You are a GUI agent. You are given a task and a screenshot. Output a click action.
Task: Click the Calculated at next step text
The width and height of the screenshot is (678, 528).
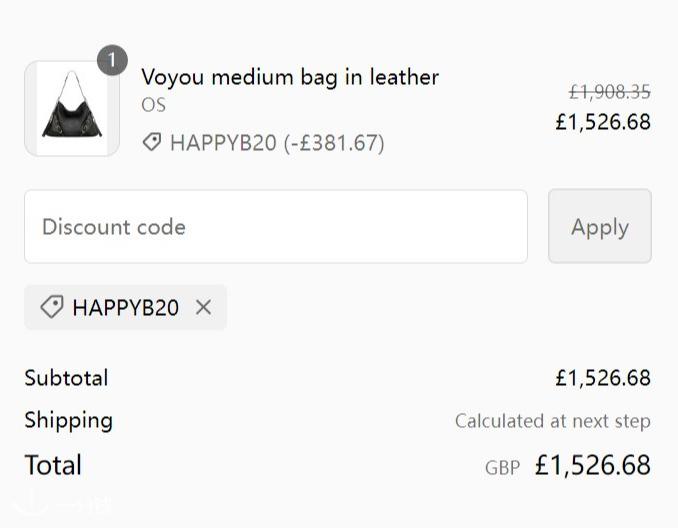(552, 421)
